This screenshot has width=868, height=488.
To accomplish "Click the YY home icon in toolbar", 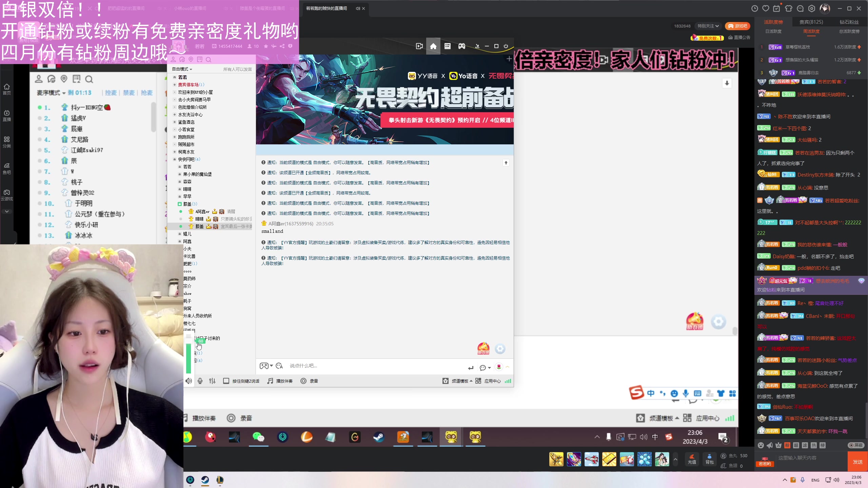I will point(433,46).
